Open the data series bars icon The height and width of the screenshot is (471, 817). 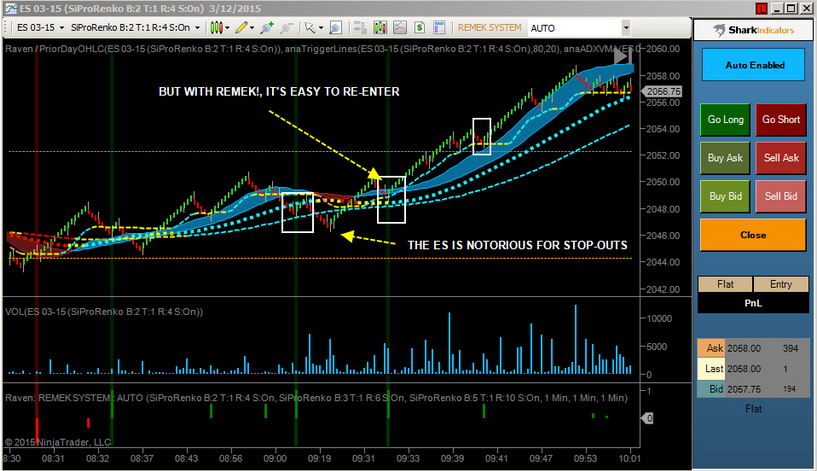380,28
